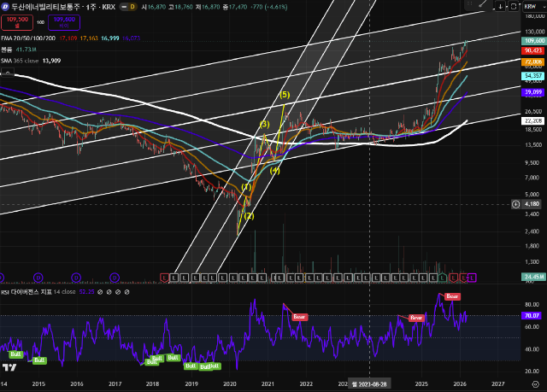Click the dash icon left of the D badge
The image size is (547, 392).
click(x=124, y=7)
